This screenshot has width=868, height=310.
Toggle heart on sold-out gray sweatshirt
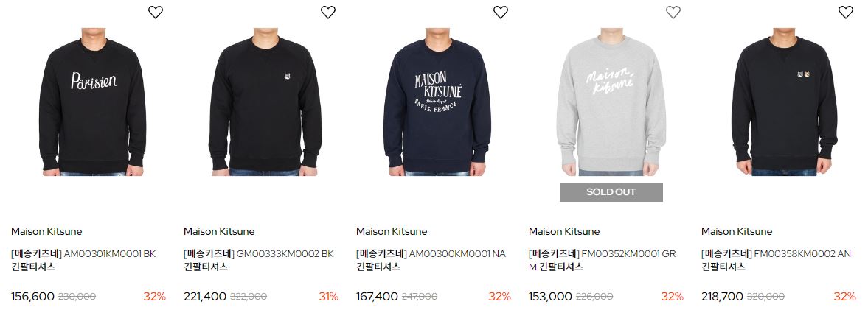(x=673, y=13)
